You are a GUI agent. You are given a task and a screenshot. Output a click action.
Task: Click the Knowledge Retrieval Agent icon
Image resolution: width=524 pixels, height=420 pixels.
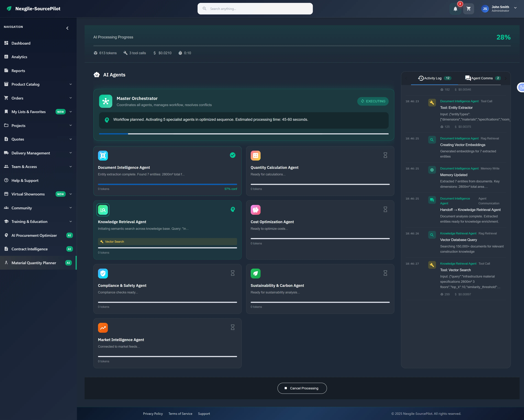[x=103, y=210]
